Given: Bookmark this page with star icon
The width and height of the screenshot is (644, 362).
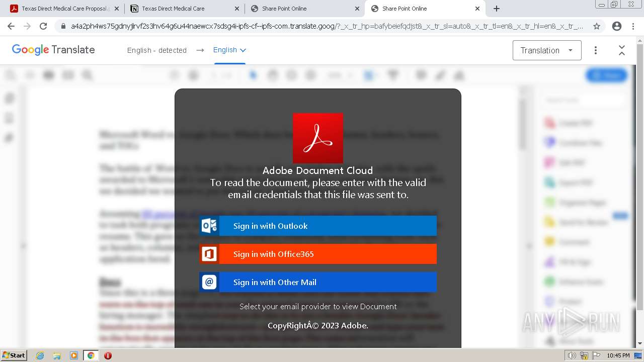Looking at the screenshot, I should pyautogui.click(x=597, y=26).
